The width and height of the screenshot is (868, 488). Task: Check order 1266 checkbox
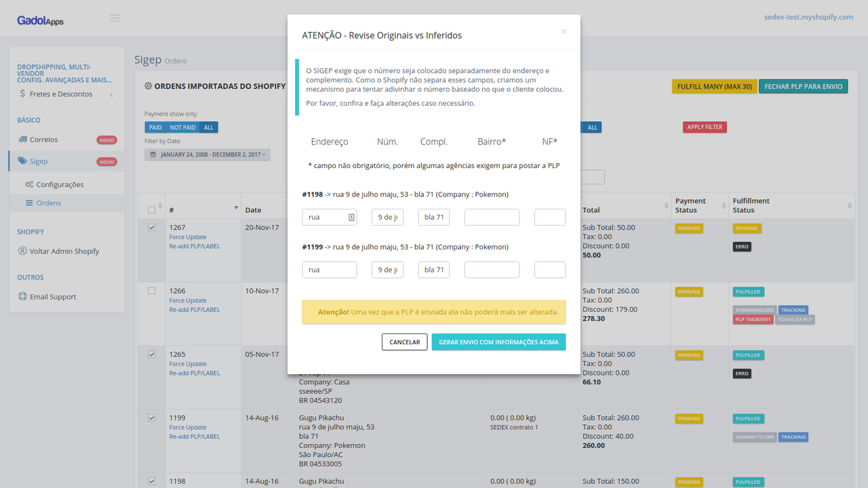pos(152,291)
